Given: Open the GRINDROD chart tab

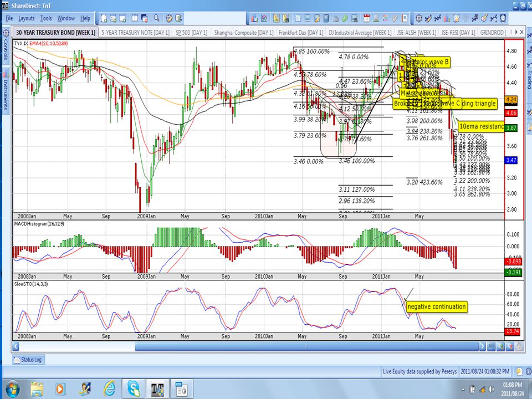Looking at the screenshot, I should 493,33.
